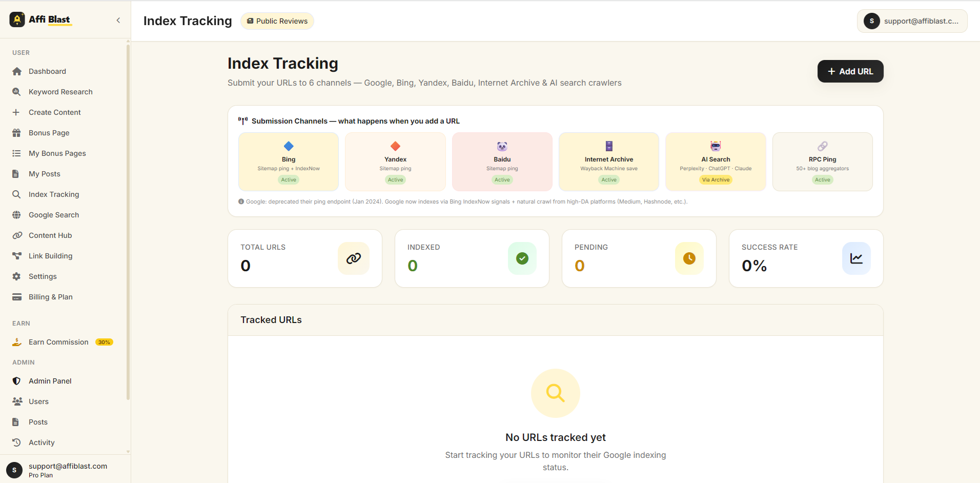The height and width of the screenshot is (483, 980).
Task: Click the Settings gear icon
Action: [x=16, y=276]
